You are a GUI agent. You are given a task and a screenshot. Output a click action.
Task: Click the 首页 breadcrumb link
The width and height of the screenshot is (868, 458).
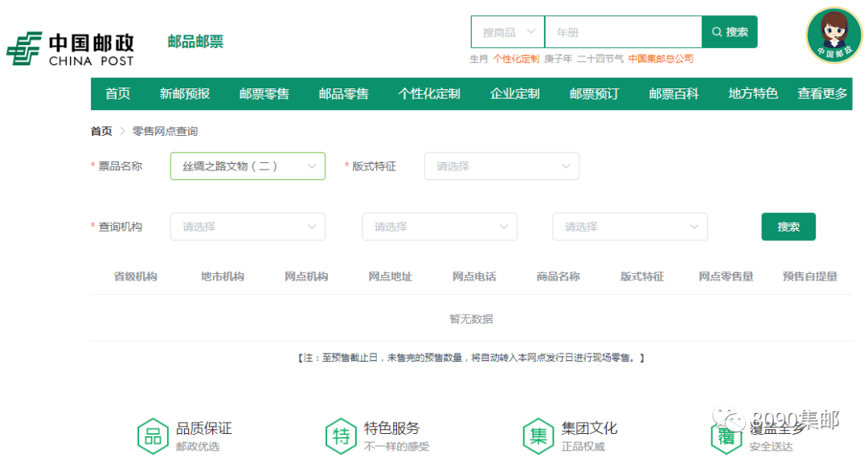click(101, 131)
